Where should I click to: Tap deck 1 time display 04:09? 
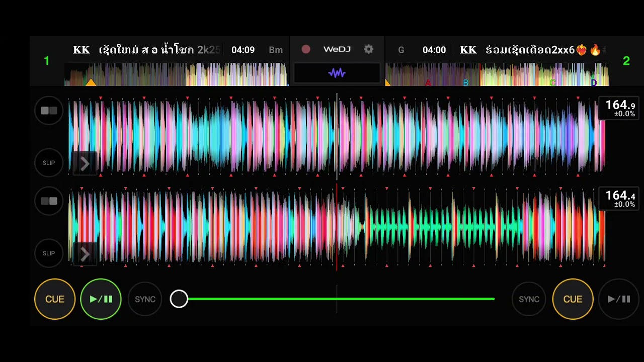[243, 50]
